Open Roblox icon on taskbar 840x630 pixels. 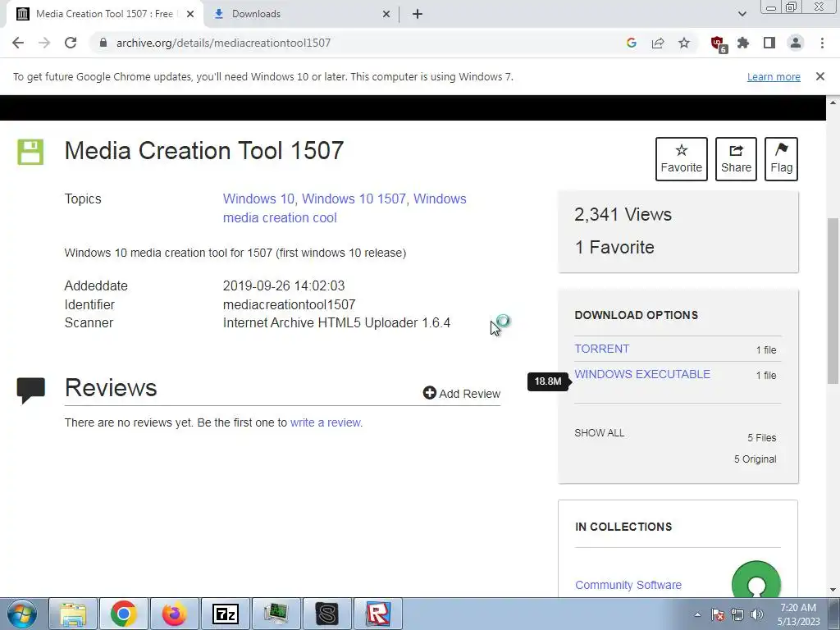378,614
